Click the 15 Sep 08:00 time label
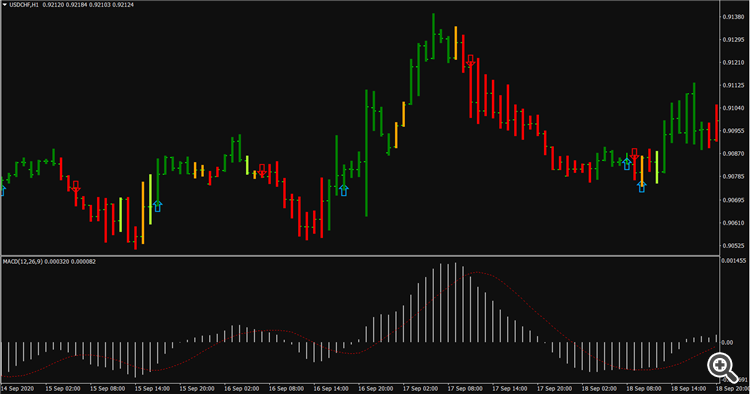Image resolution: width=750 pixels, height=394 pixels. tap(107, 389)
